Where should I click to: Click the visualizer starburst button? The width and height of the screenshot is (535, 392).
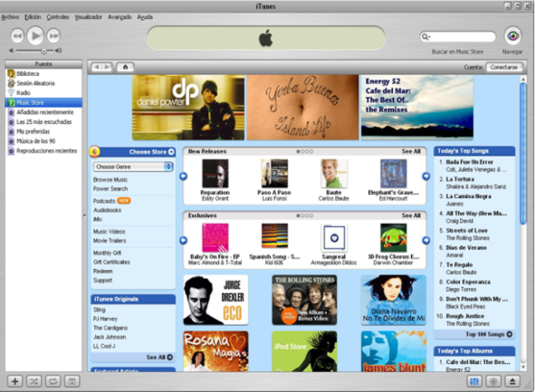click(x=493, y=381)
